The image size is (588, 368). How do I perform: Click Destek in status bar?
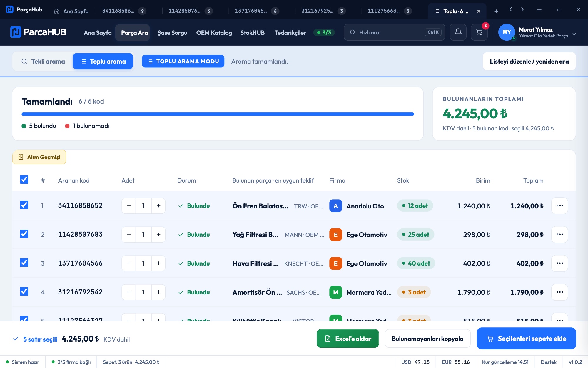[x=549, y=362]
